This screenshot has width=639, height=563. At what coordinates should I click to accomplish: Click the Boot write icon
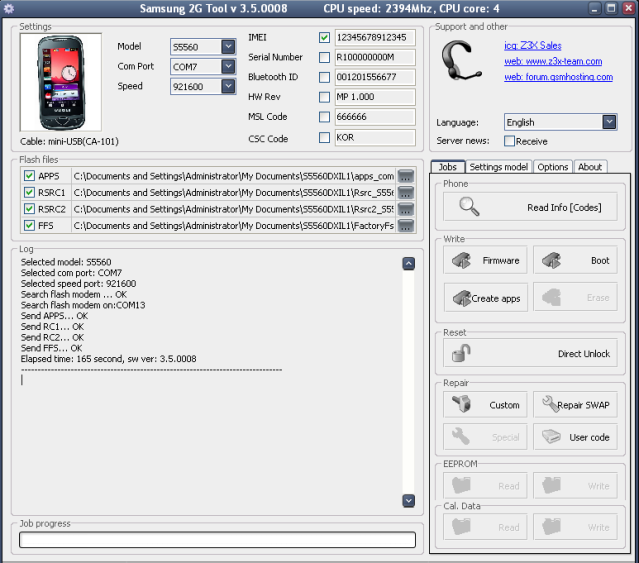[551, 260]
